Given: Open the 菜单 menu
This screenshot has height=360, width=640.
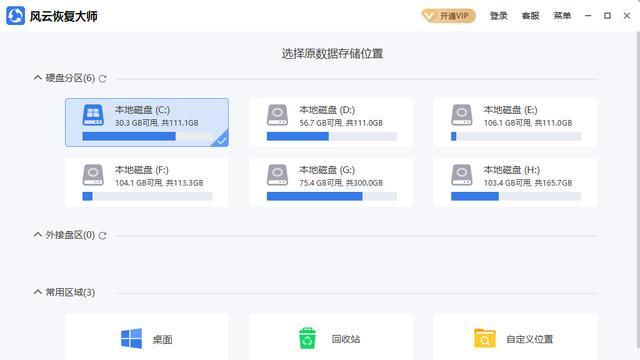Looking at the screenshot, I should (562, 16).
